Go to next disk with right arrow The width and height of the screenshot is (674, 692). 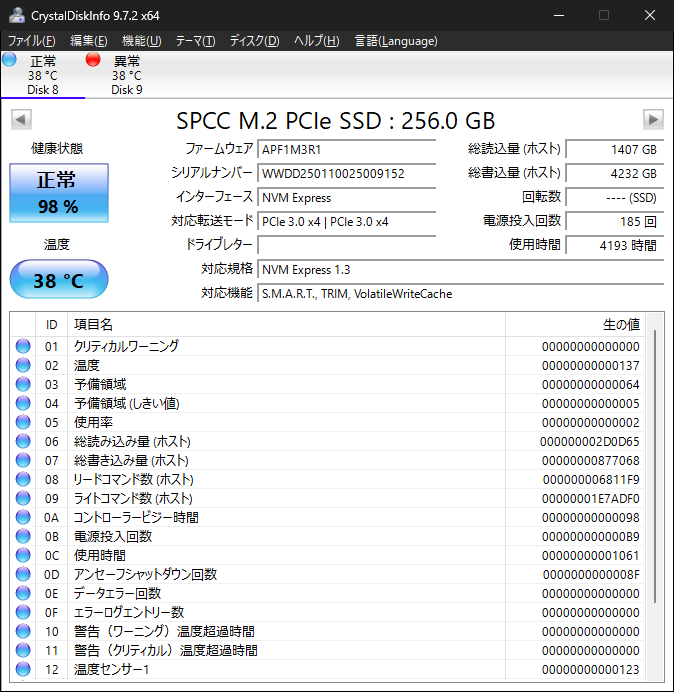pos(653,120)
